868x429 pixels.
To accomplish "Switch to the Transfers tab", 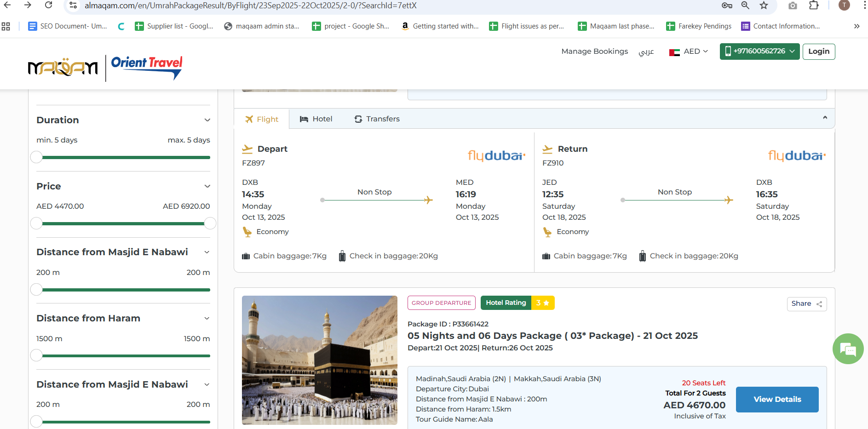I will pyautogui.click(x=377, y=119).
